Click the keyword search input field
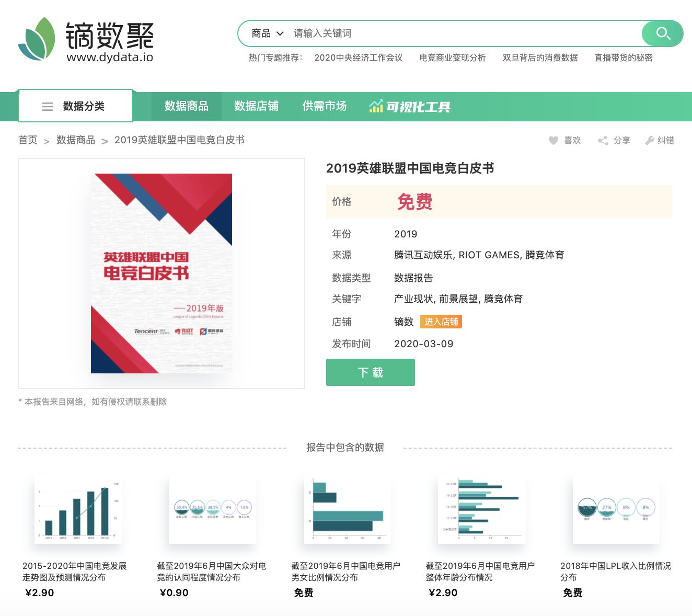Viewport: 692px width, 616px height. point(465,33)
